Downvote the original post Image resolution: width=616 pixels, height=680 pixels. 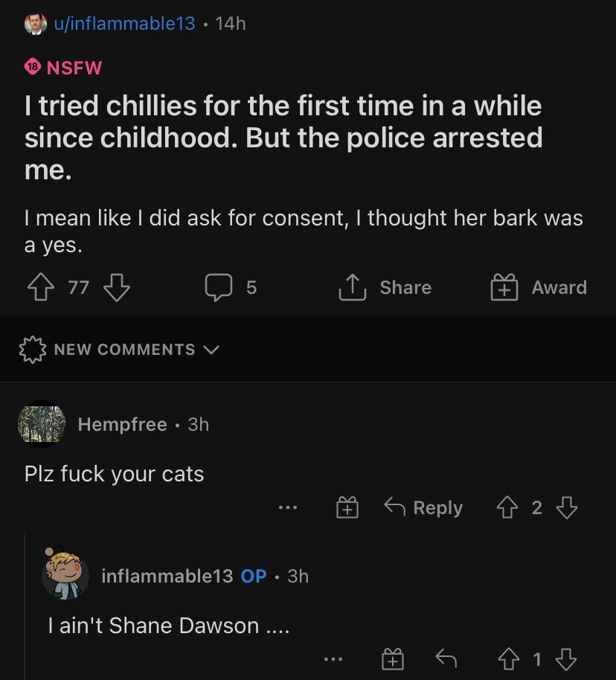(x=115, y=287)
